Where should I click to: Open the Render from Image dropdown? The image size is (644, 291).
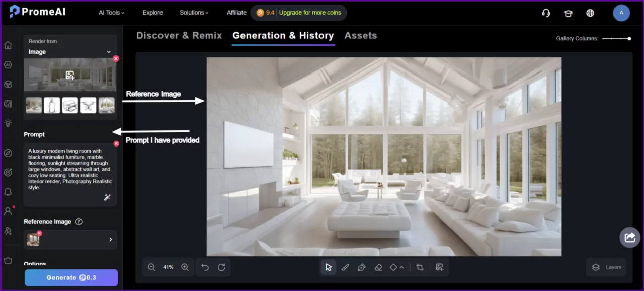click(x=70, y=52)
